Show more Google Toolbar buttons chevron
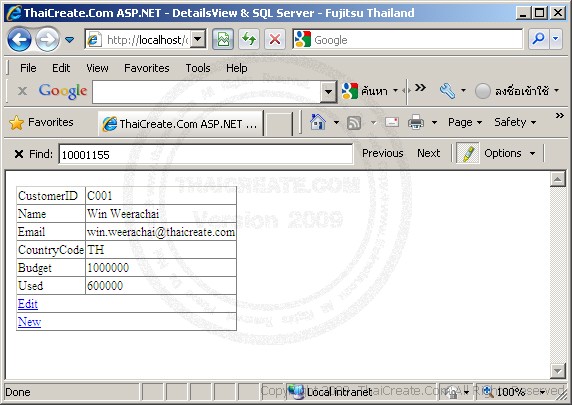572x405 pixels. click(420, 88)
